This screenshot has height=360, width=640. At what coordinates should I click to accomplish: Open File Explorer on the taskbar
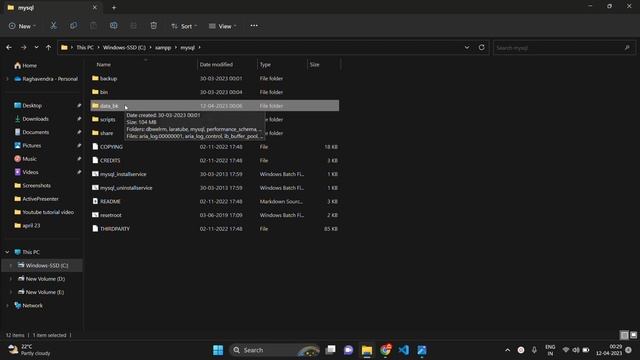[x=367, y=350]
